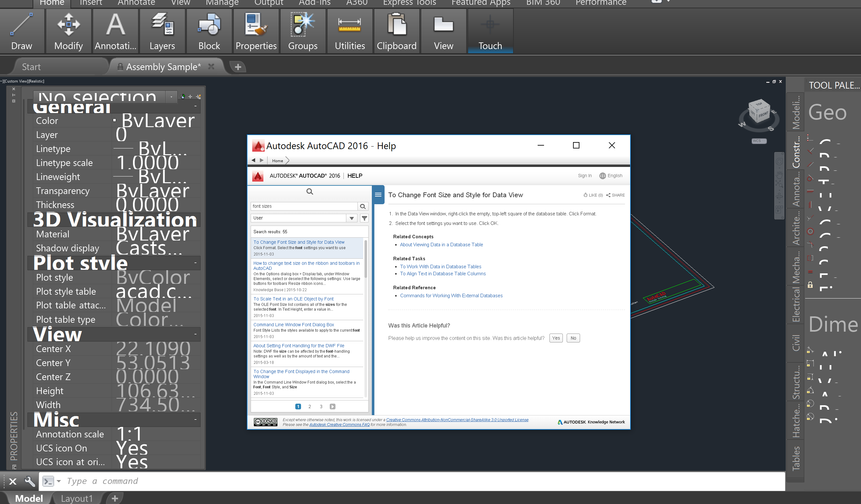This screenshot has width=861, height=504.
Task: Toggle Help table of contents panel icon
Action: click(378, 195)
